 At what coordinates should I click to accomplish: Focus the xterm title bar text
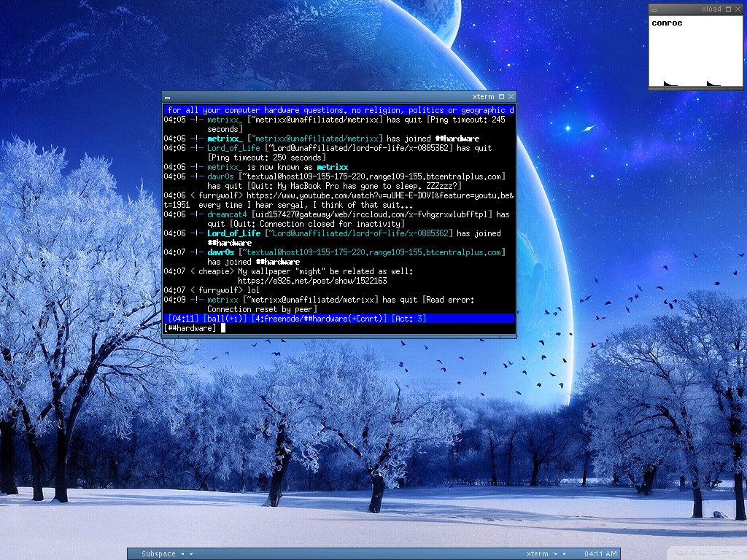pyautogui.click(x=484, y=97)
